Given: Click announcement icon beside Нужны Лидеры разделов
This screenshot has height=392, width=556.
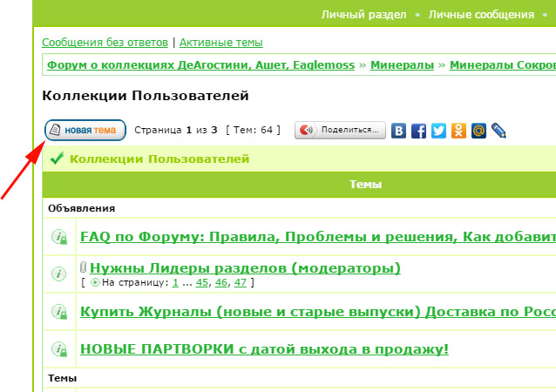Looking at the screenshot, I should point(59,274).
